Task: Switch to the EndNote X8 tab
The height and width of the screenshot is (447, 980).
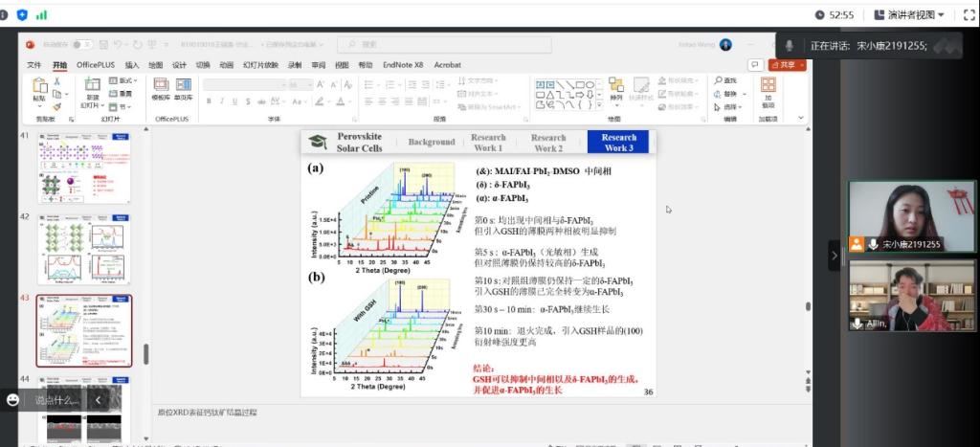Action: 403,65
